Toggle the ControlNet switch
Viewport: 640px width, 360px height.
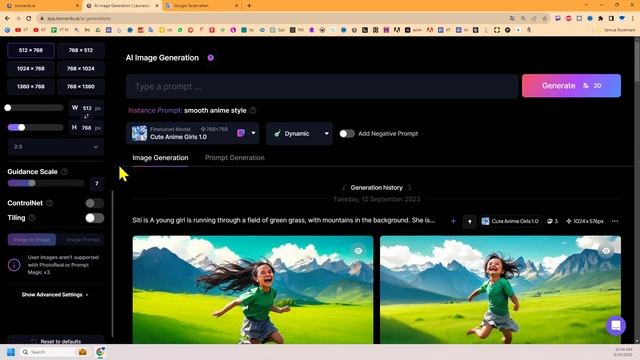(94, 203)
